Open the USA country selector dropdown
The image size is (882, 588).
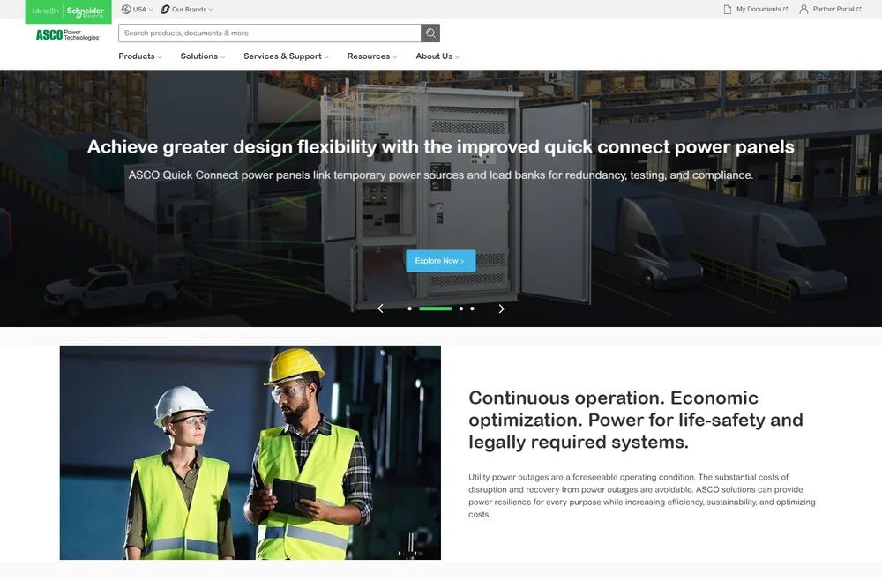point(138,10)
